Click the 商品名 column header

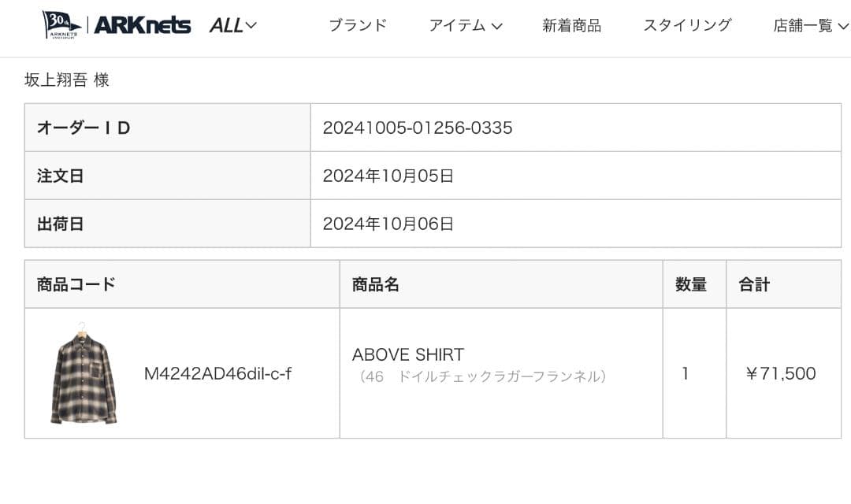[373, 283]
